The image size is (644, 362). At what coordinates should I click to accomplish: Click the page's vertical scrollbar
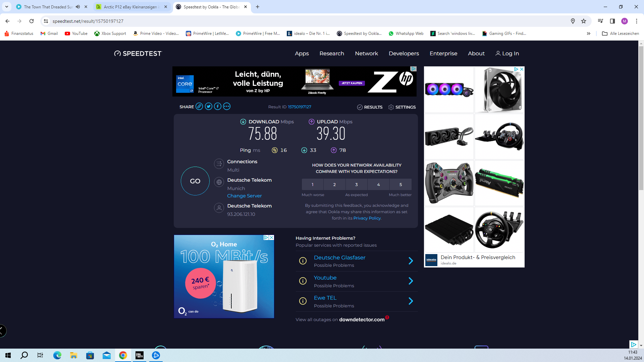coord(641,117)
